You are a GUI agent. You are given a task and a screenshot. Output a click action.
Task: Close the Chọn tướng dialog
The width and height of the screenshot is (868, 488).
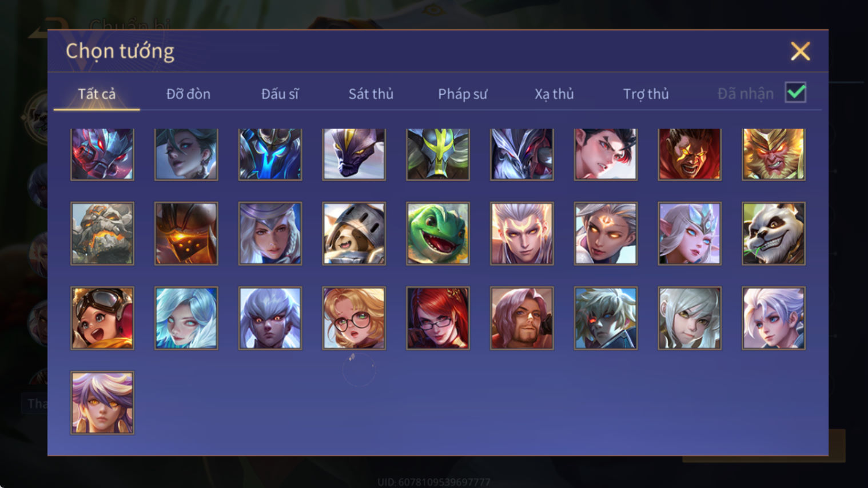[801, 51]
